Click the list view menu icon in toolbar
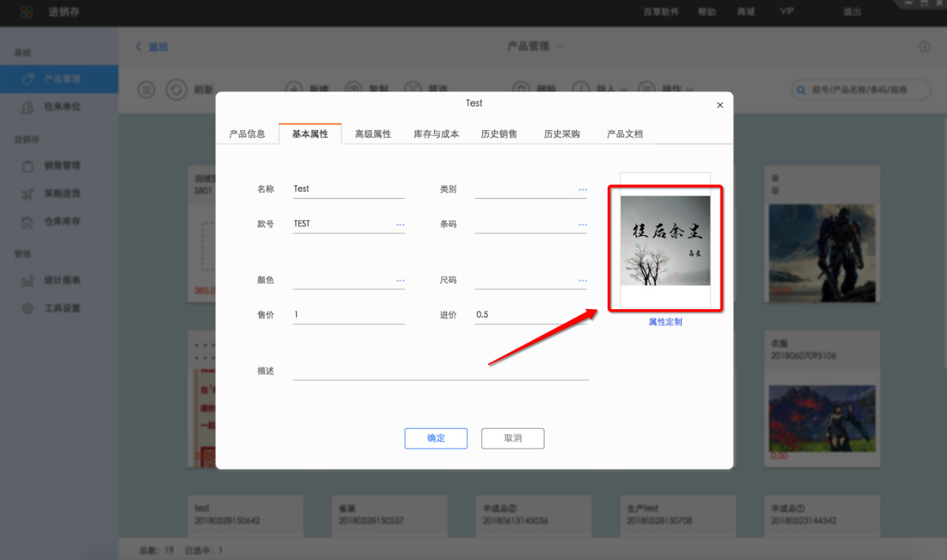 click(147, 90)
